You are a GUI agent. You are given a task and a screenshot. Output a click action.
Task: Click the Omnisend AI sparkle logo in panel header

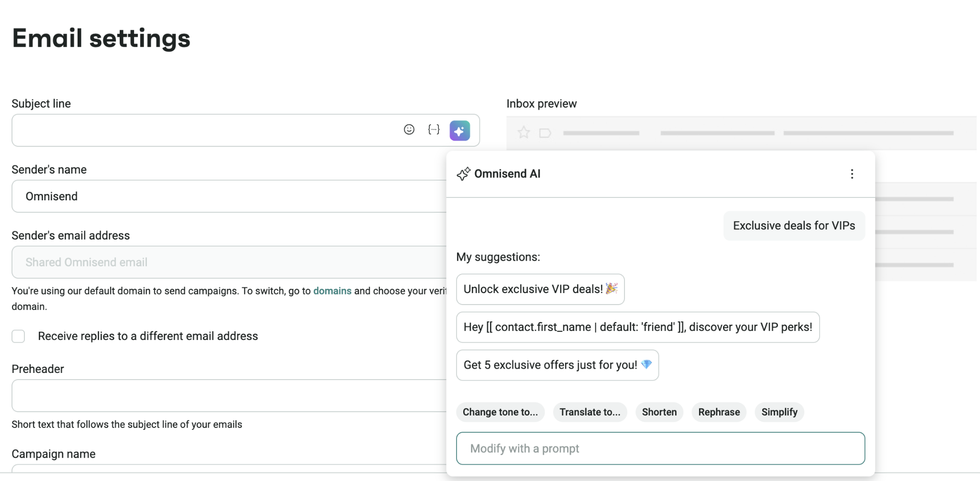click(463, 174)
